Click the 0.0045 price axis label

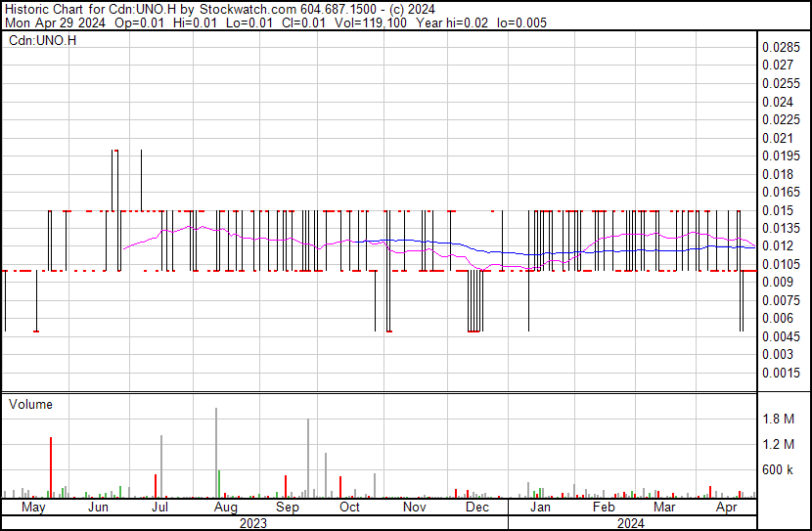click(x=782, y=336)
